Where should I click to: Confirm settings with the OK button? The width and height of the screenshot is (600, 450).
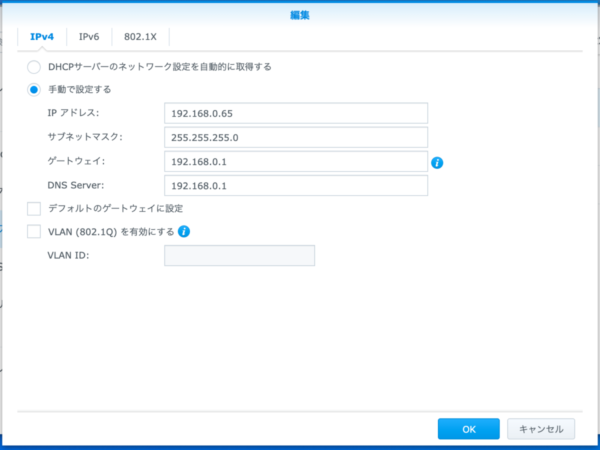pyautogui.click(x=469, y=429)
